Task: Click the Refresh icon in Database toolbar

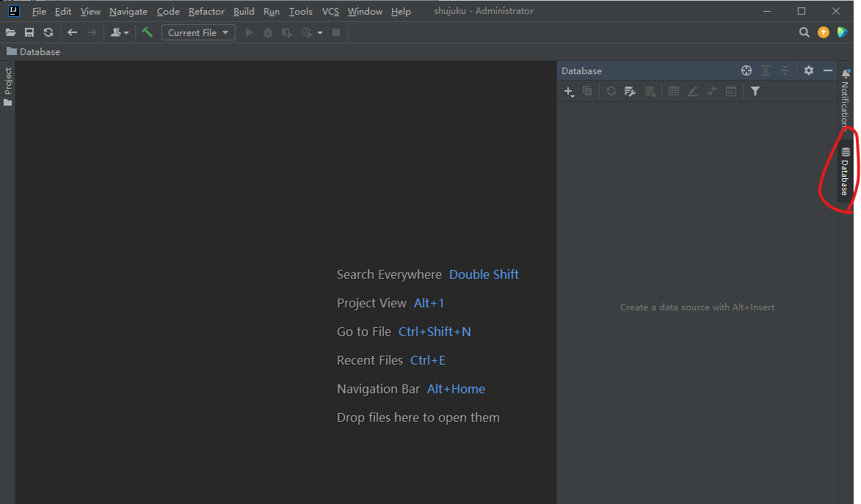Action: tap(611, 91)
